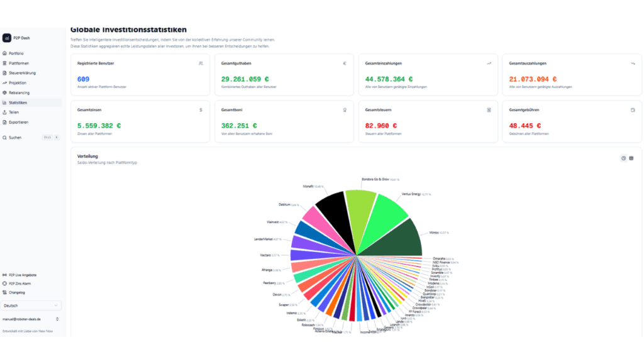Switch distribution view to pie chart
Screen dimensions: 644x362
point(624,158)
